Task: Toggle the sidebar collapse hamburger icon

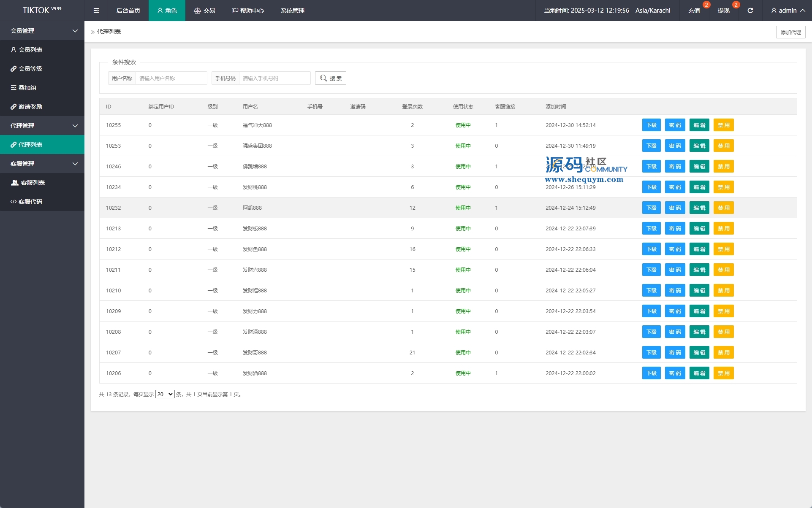Action: pyautogui.click(x=96, y=11)
